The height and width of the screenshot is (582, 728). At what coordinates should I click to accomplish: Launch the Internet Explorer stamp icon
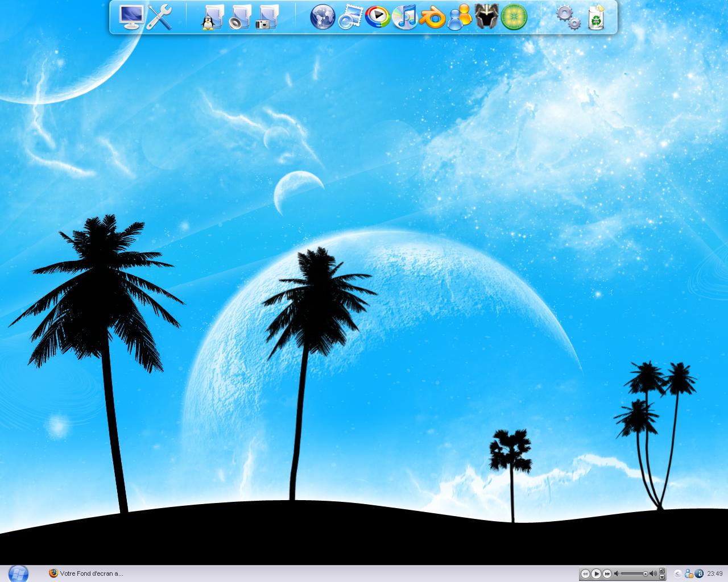point(350,17)
